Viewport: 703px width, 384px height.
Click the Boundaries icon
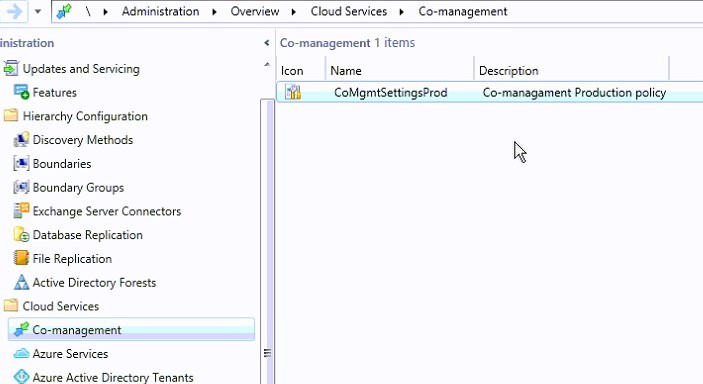coord(21,163)
